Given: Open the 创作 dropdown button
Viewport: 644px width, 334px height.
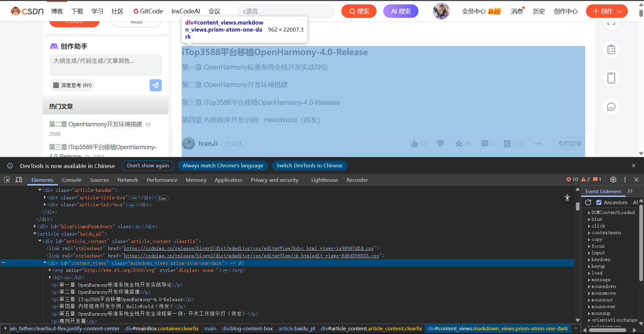Looking at the screenshot, I should [607, 11].
